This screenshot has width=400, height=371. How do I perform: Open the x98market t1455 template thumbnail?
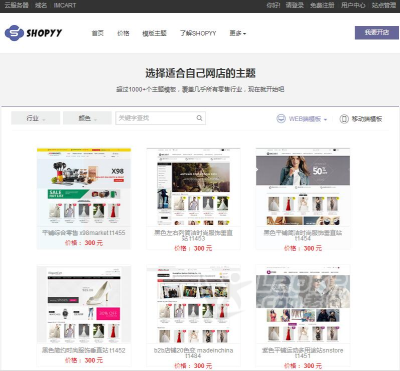click(84, 187)
